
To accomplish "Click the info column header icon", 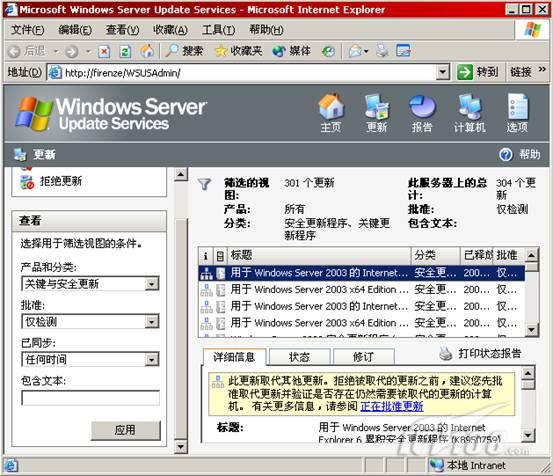I will point(206,256).
